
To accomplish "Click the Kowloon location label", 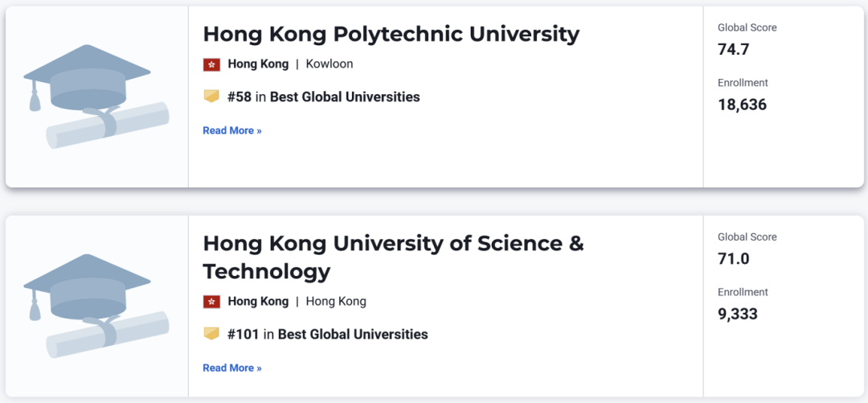I will (330, 64).
